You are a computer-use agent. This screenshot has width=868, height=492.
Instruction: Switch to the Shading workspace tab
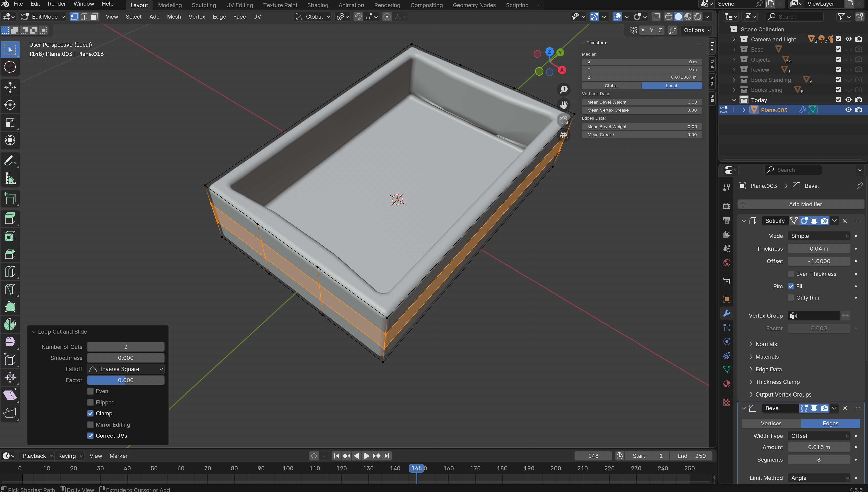[x=318, y=5]
